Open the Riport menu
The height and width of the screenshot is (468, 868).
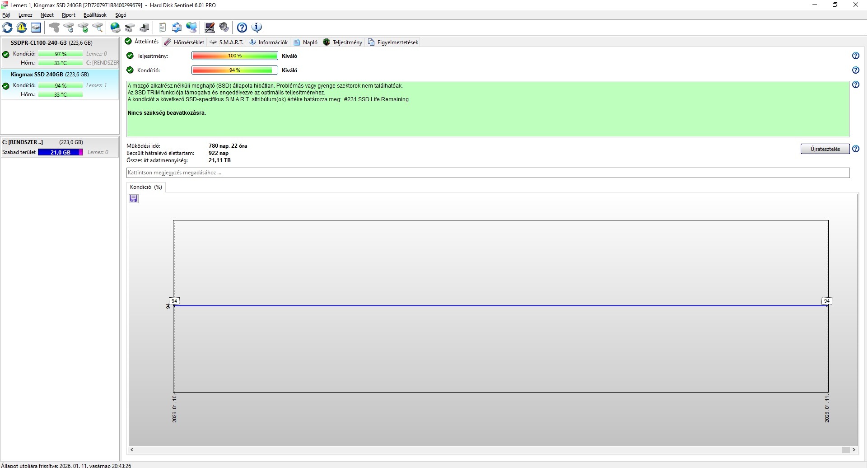pos(69,15)
